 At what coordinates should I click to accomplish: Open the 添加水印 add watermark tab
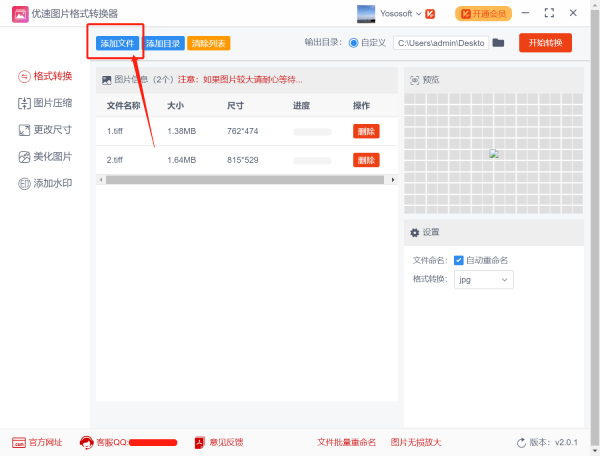pyautogui.click(x=45, y=183)
